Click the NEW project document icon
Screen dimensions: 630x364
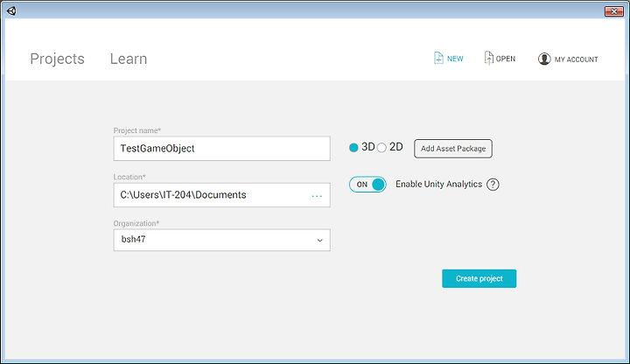(x=438, y=59)
